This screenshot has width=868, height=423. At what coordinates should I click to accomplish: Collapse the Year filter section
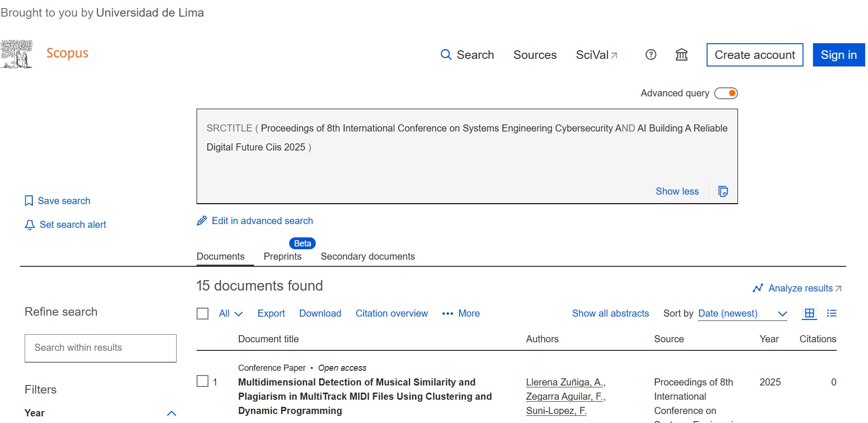tap(171, 413)
